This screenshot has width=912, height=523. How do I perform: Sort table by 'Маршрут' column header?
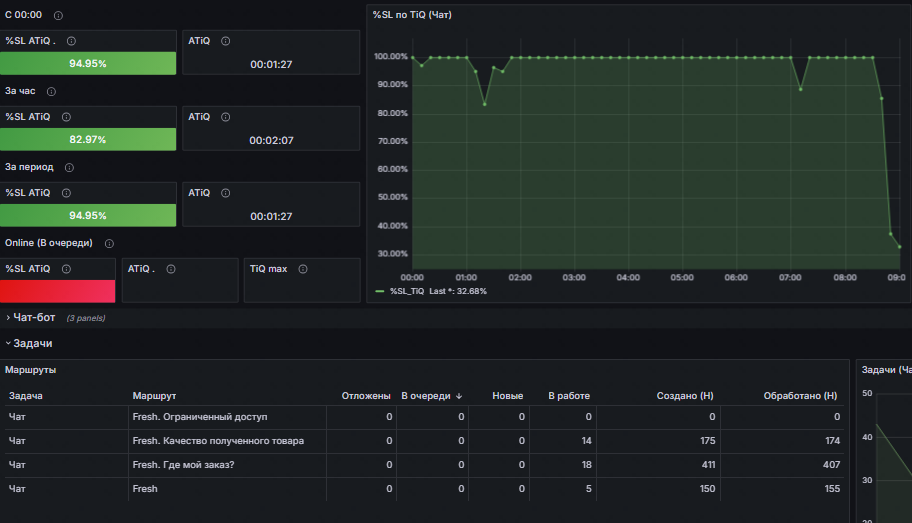coord(154,396)
